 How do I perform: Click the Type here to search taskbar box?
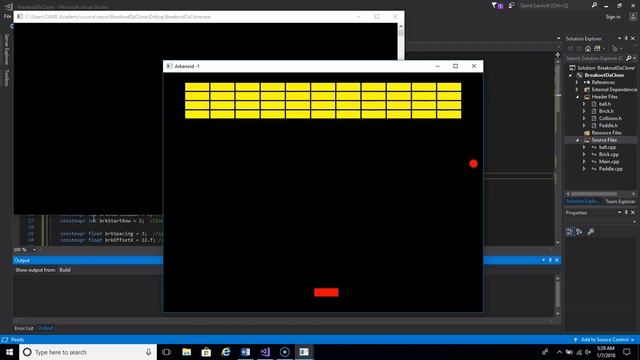pyautogui.click(x=88, y=352)
